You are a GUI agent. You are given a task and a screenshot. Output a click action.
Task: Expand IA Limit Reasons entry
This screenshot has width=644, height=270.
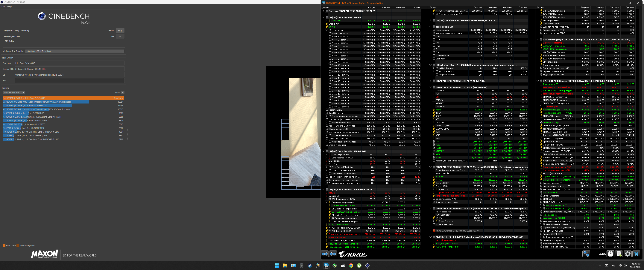click(x=434, y=68)
